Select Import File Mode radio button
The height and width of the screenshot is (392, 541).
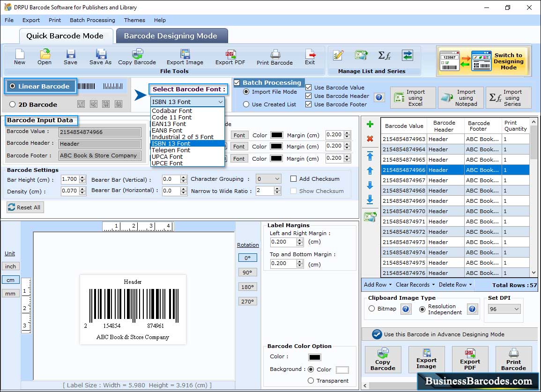[246, 92]
